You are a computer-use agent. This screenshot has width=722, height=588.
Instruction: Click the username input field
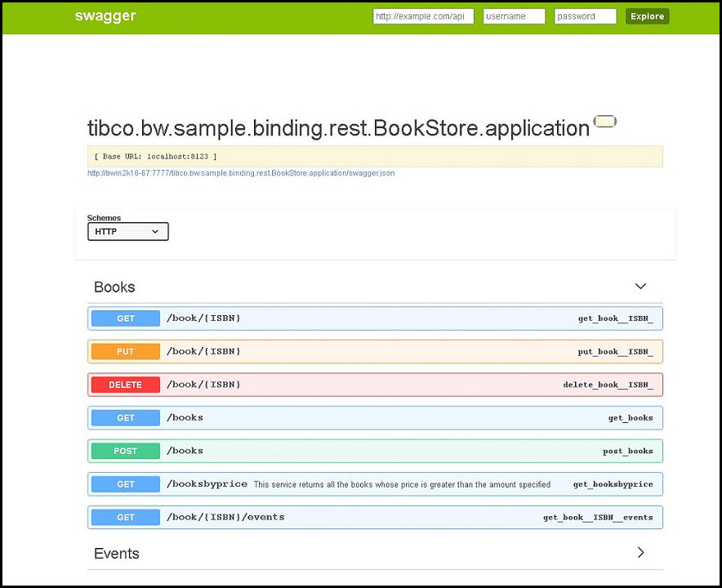tap(514, 16)
